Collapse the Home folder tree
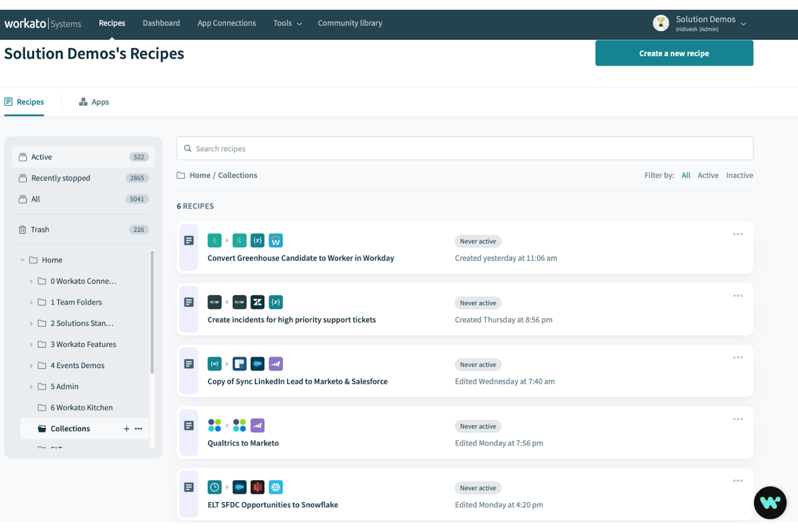 pyautogui.click(x=22, y=260)
